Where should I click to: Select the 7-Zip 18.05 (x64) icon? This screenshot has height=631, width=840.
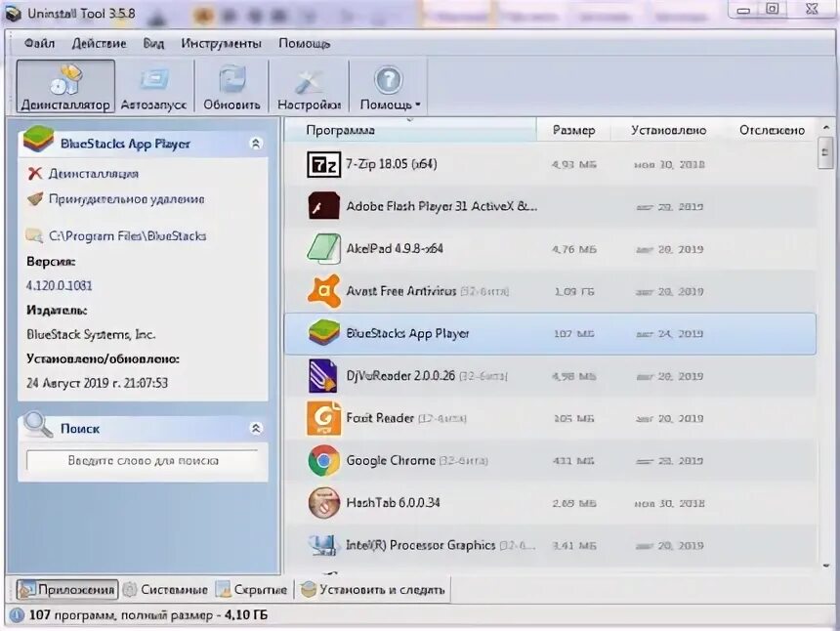click(x=323, y=164)
